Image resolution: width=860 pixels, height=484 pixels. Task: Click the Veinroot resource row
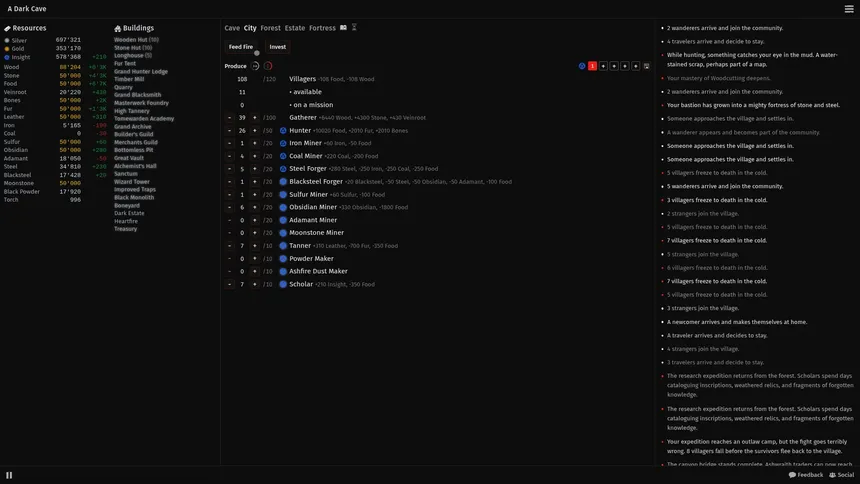coord(55,92)
